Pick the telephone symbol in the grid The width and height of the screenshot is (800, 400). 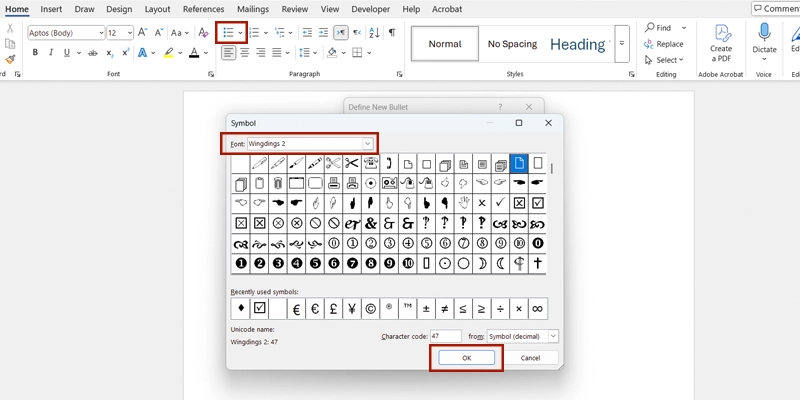click(x=371, y=163)
